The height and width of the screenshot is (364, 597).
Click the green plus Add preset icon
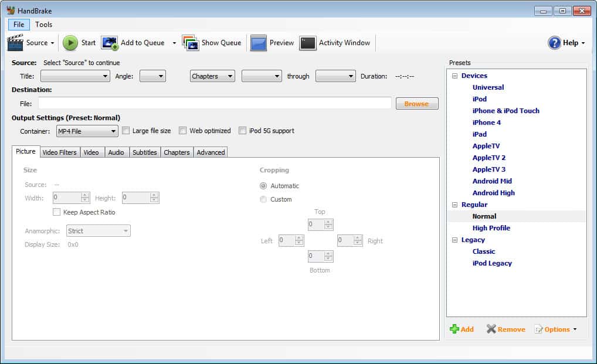454,329
